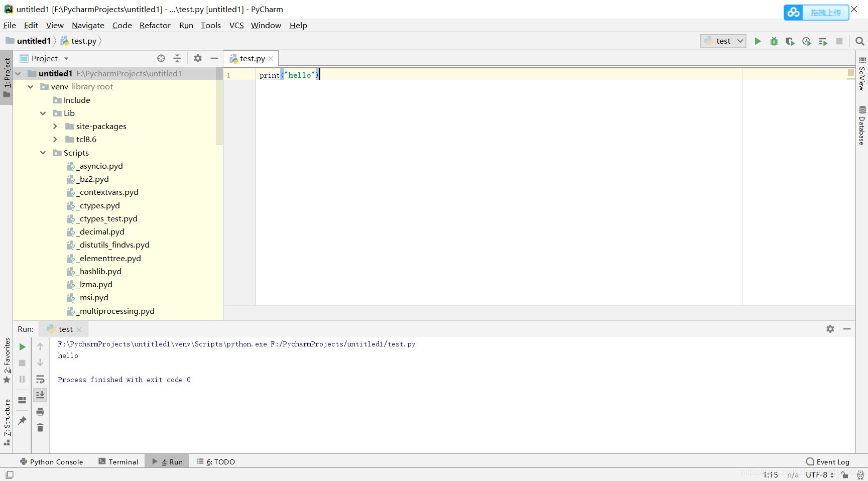Stop the running process in top toolbar
This screenshot has width=868, height=481.
click(x=839, y=41)
